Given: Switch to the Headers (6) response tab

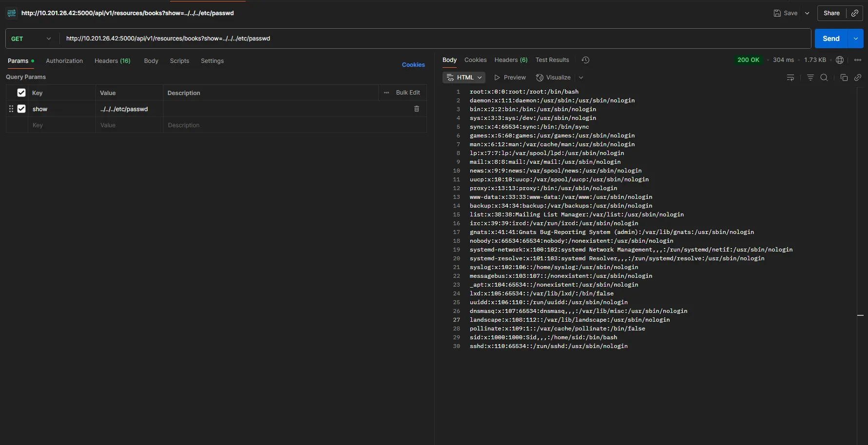Looking at the screenshot, I should tap(510, 59).
